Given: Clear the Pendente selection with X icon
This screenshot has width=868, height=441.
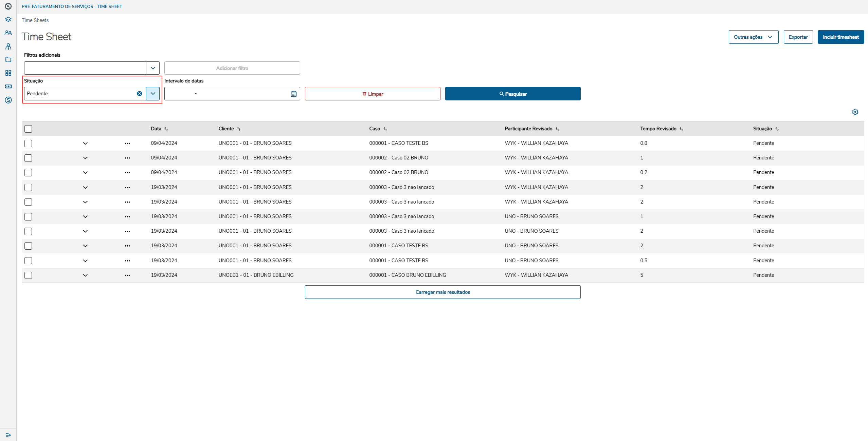Looking at the screenshot, I should click(139, 94).
